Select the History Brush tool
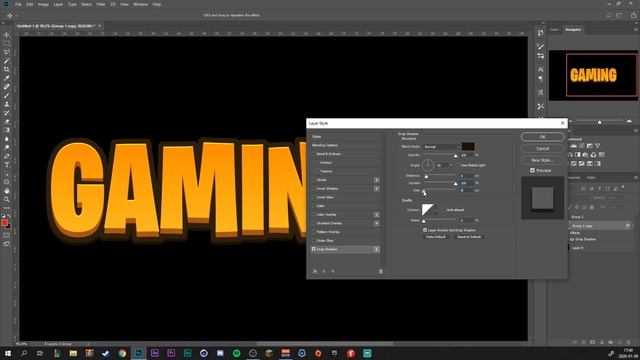The width and height of the screenshot is (640, 360). 7,113
